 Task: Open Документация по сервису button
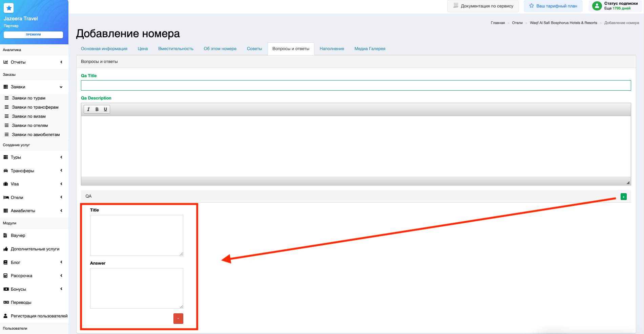(483, 6)
